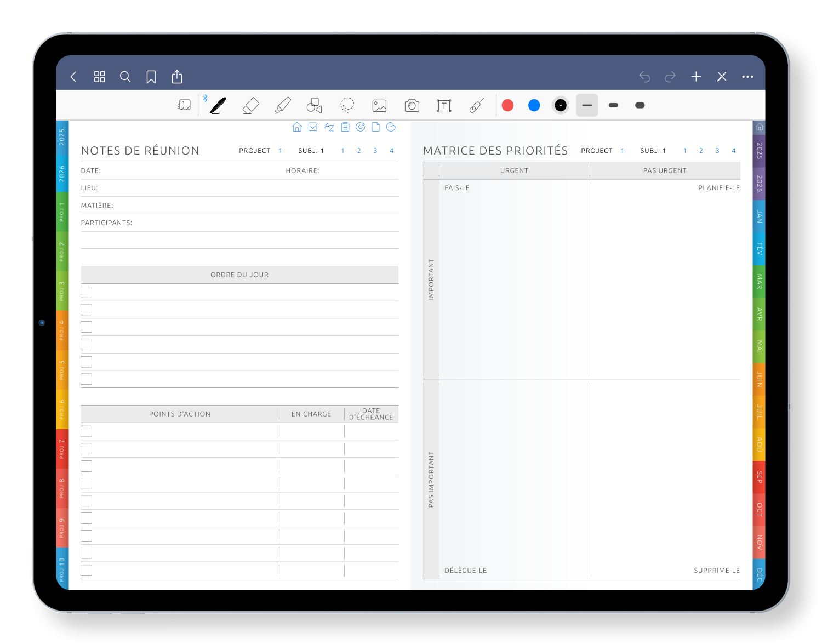Screen dimensions: 822x644
Task: Click the blank page icon in page header
Action: 376,127
